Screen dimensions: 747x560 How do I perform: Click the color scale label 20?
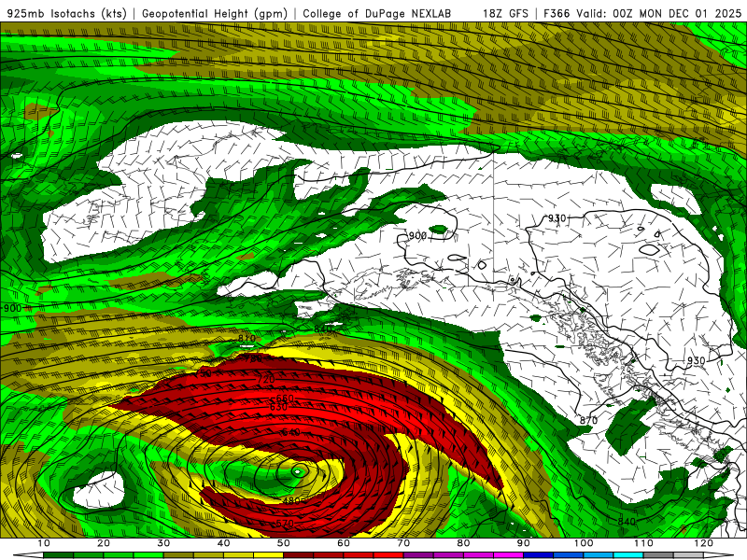[x=104, y=543]
